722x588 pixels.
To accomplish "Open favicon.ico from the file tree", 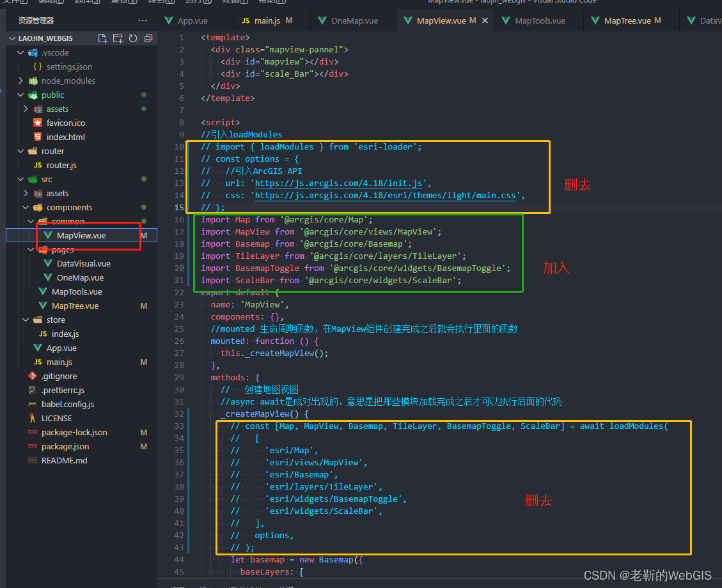I will [x=65, y=123].
